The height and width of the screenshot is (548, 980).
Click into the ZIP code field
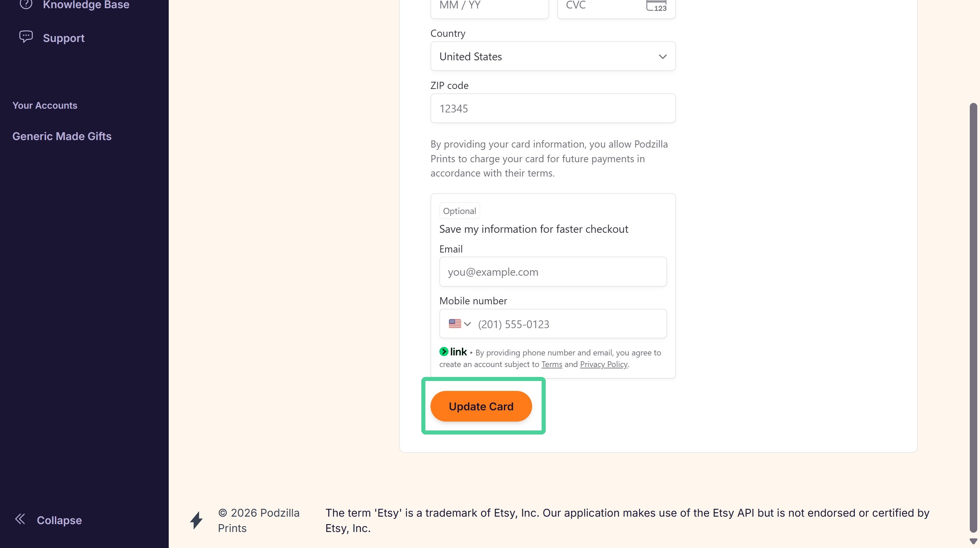tap(553, 108)
